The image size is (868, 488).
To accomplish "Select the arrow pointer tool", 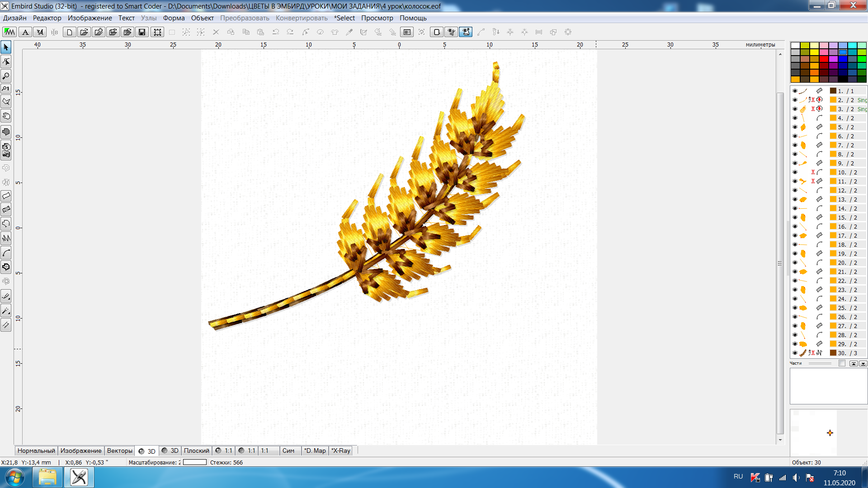I will tap(6, 47).
